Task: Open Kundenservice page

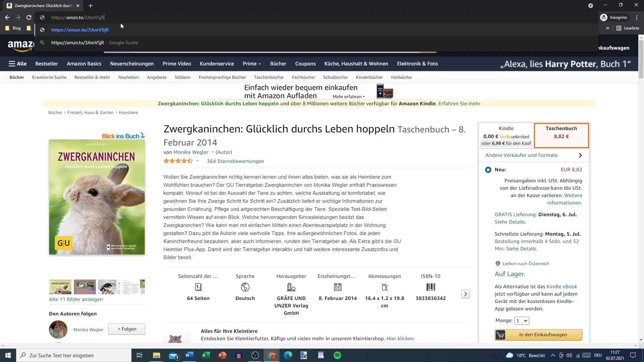Action: pos(217,64)
